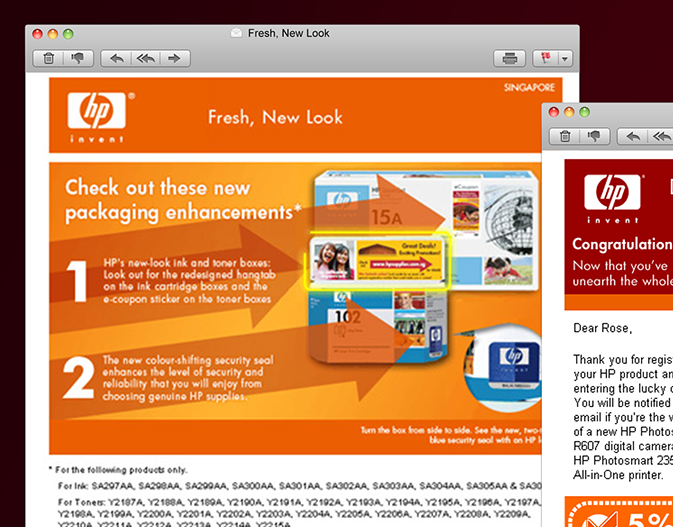
Task: Close the Fresh, New Look window
Action: click(x=38, y=34)
